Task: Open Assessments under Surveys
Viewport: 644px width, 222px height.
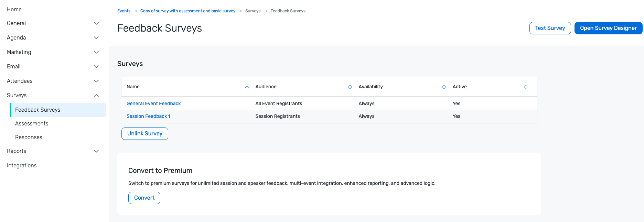Action: [x=32, y=123]
